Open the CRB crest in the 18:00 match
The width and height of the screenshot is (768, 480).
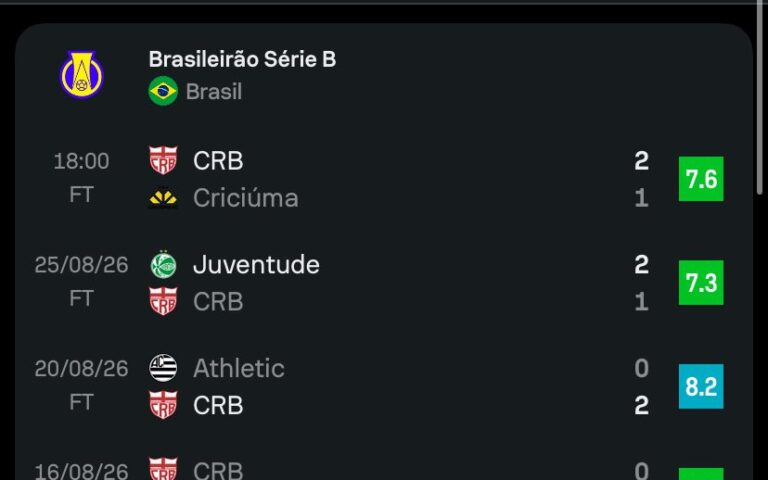pyautogui.click(x=163, y=160)
